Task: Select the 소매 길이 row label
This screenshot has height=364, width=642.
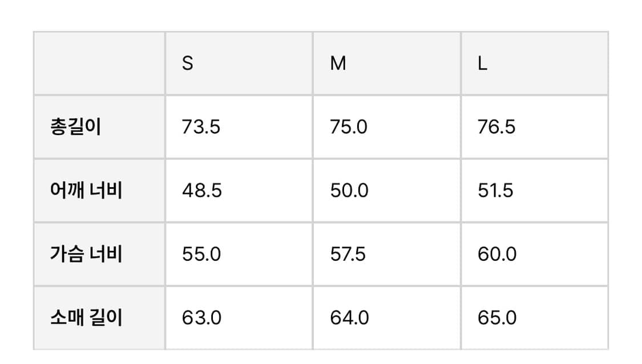Action: pos(86,317)
